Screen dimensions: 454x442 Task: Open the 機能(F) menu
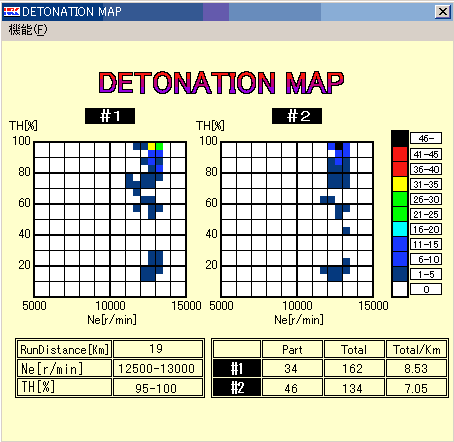tap(28, 30)
